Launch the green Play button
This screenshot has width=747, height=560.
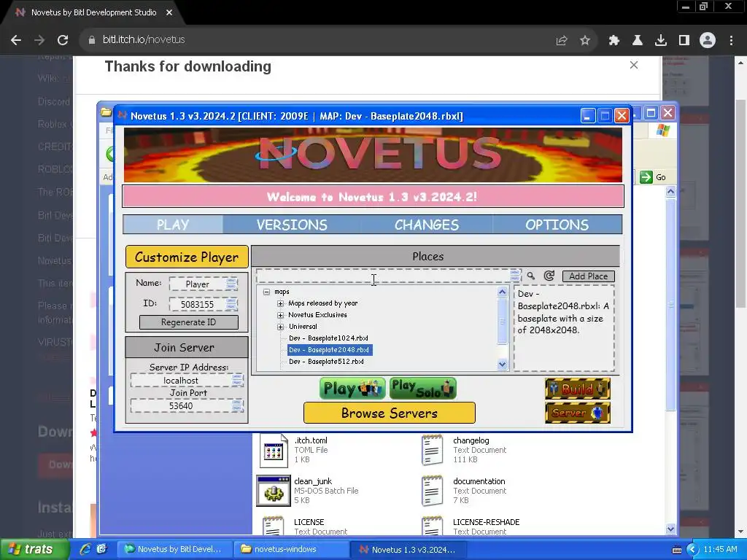point(352,389)
